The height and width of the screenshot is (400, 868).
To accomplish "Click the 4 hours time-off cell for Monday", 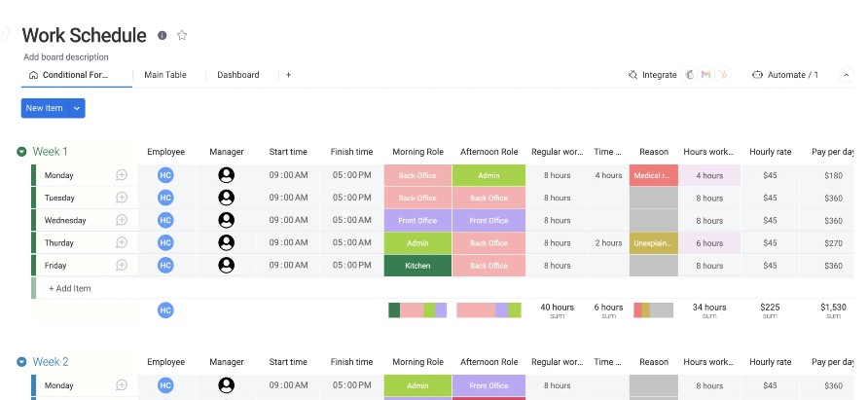I will 608,175.
